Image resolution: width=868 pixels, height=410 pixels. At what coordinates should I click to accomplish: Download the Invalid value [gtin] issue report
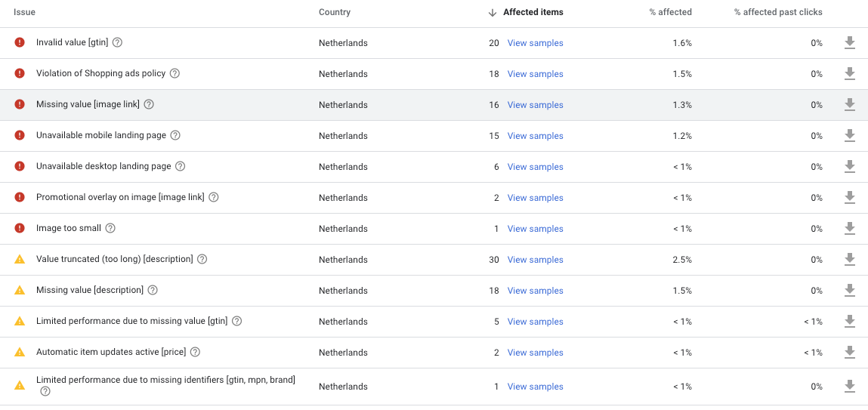(x=850, y=42)
